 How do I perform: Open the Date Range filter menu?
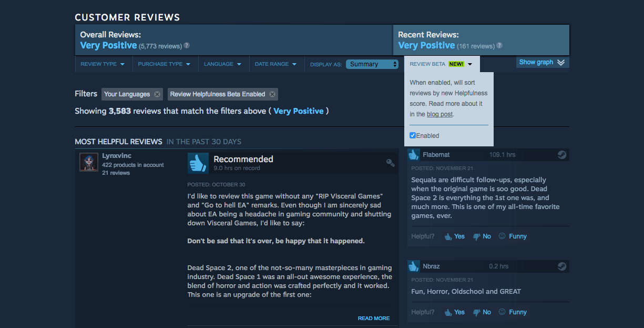pyautogui.click(x=276, y=64)
